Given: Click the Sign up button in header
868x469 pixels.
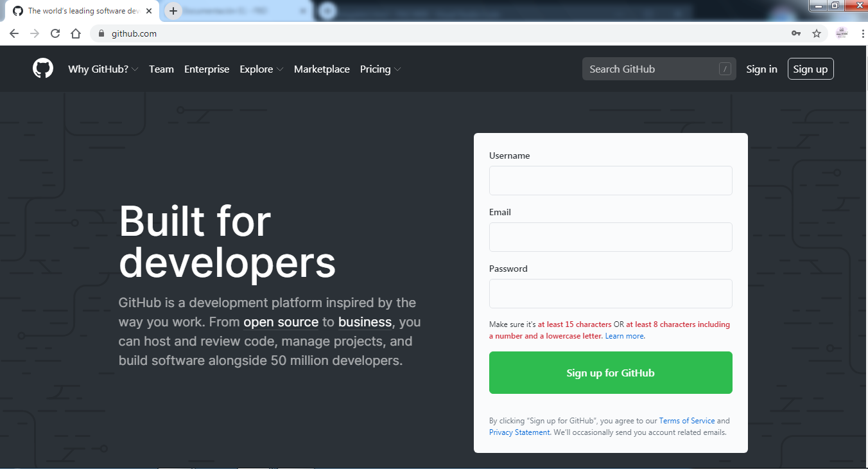Looking at the screenshot, I should click(810, 69).
